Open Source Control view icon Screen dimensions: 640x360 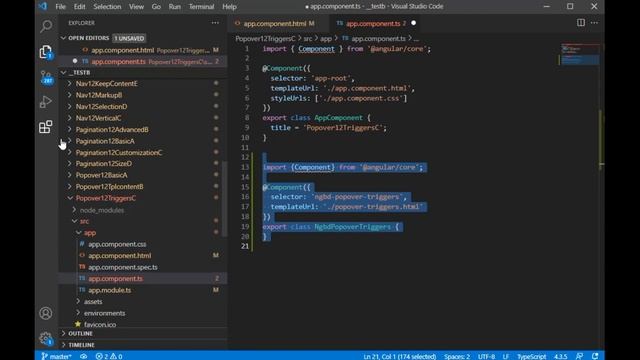(46, 78)
